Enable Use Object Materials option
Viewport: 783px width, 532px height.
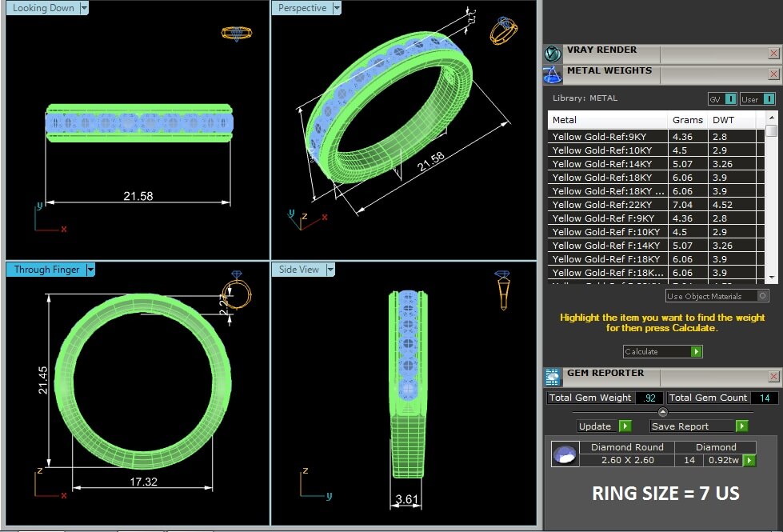click(x=762, y=296)
